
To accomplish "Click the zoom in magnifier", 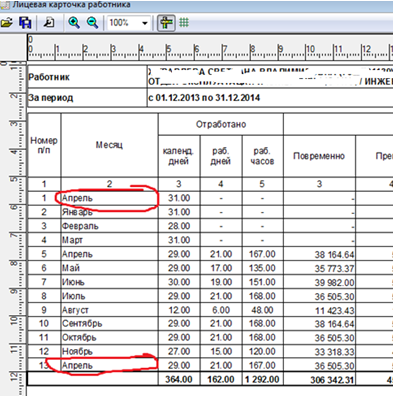I will pyautogui.click(x=74, y=23).
